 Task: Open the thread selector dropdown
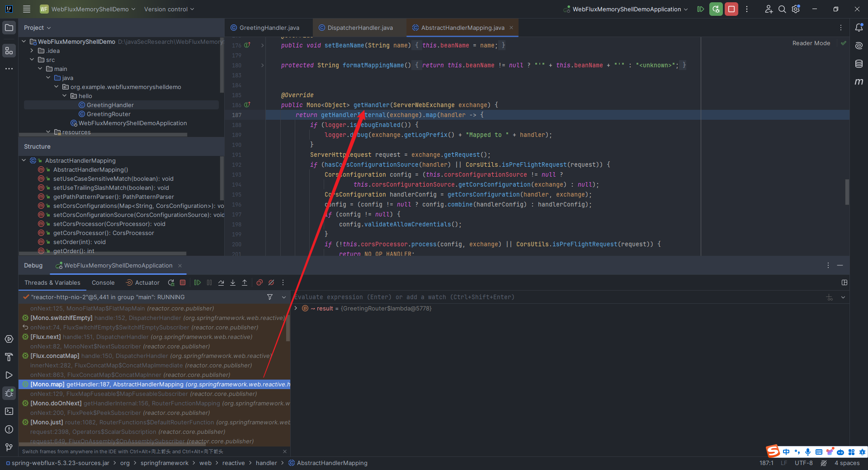pyautogui.click(x=284, y=297)
